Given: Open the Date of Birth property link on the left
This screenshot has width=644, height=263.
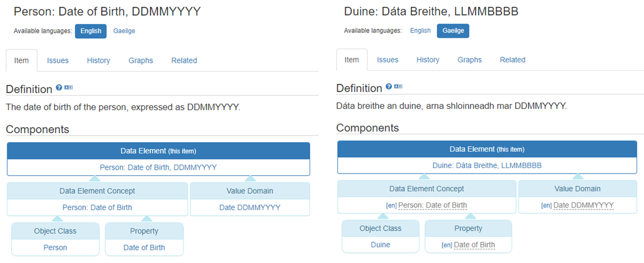Looking at the screenshot, I should [144, 247].
